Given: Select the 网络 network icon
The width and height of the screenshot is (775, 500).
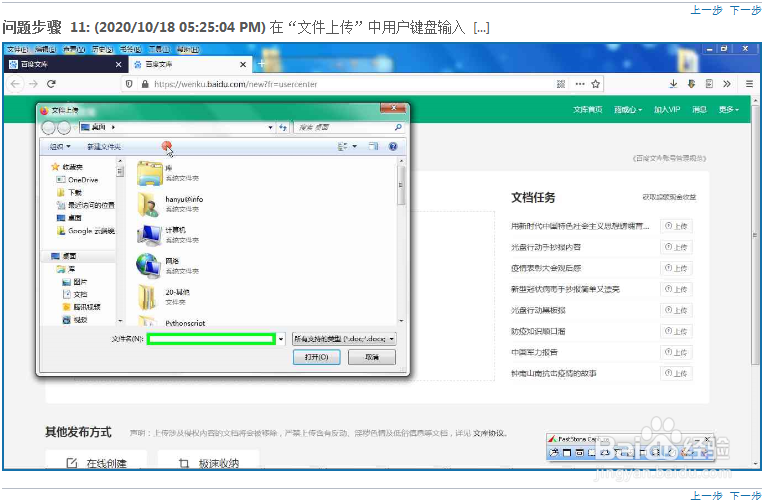Looking at the screenshot, I should pos(149,266).
